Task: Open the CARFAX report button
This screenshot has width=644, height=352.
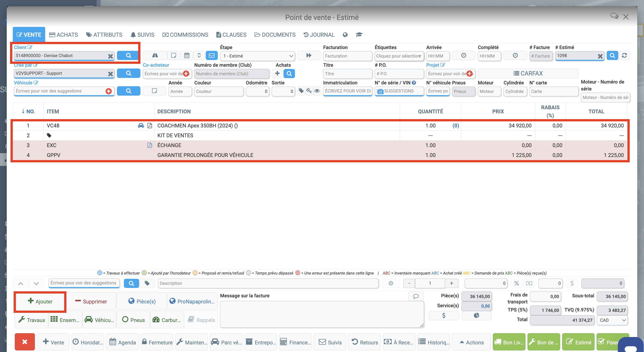Action: point(528,73)
